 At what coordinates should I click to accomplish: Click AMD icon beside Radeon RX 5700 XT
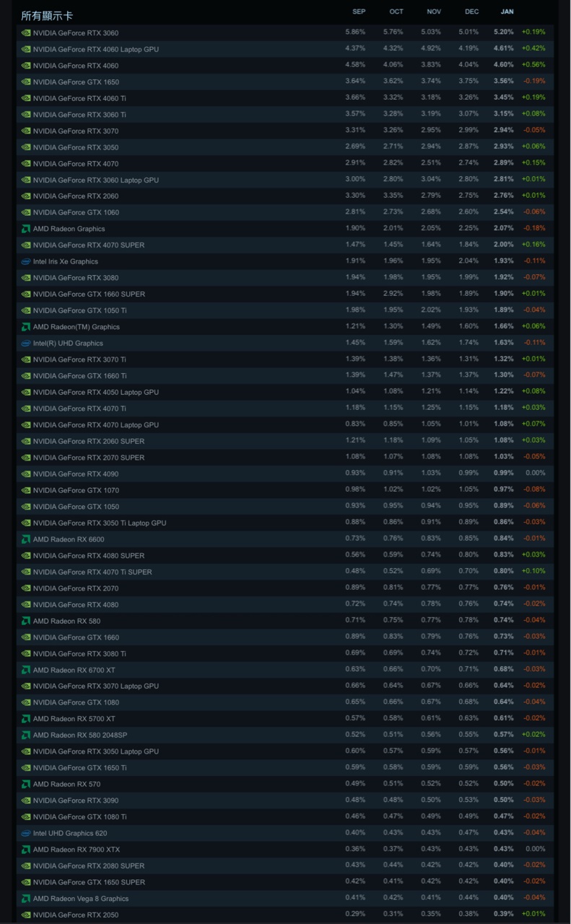tap(26, 719)
